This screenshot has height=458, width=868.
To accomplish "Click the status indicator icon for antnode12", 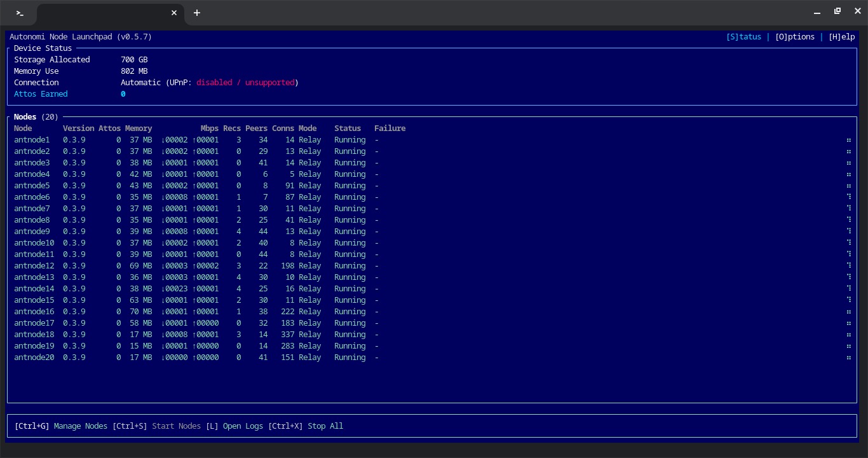I will [848, 266].
